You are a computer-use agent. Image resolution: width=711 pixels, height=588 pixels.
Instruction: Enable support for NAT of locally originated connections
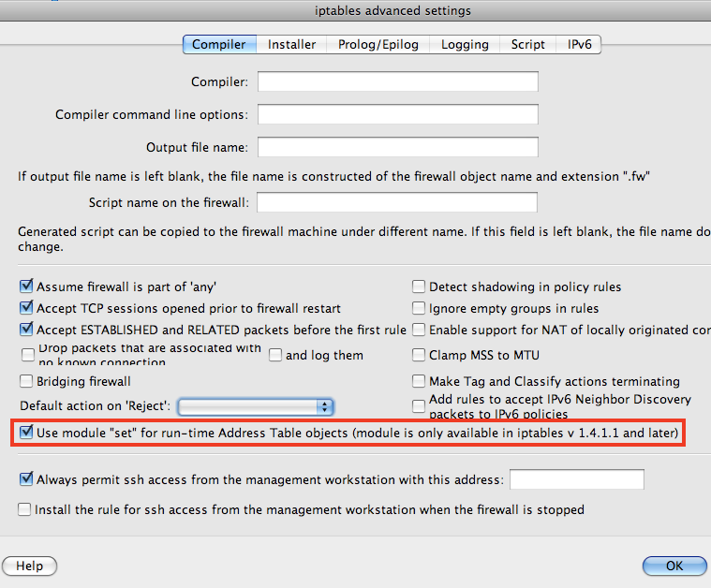click(419, 330)
